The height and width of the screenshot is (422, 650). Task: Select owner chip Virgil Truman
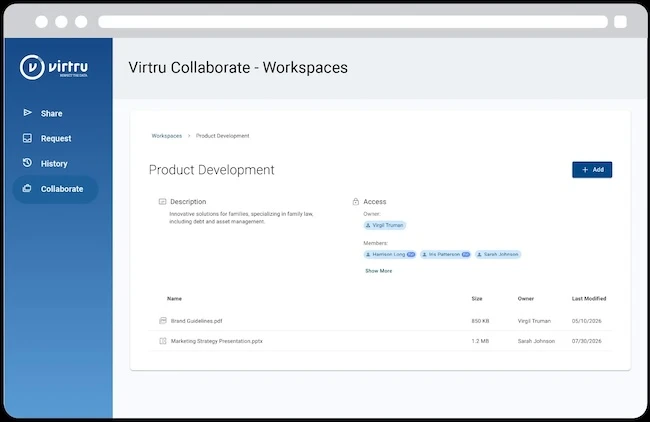[385, 225]
